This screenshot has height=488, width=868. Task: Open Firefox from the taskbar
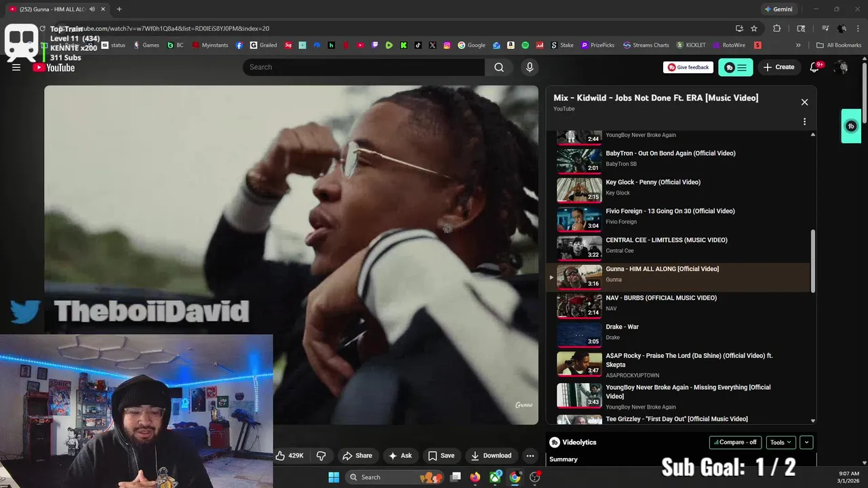[x=475, y=477]
